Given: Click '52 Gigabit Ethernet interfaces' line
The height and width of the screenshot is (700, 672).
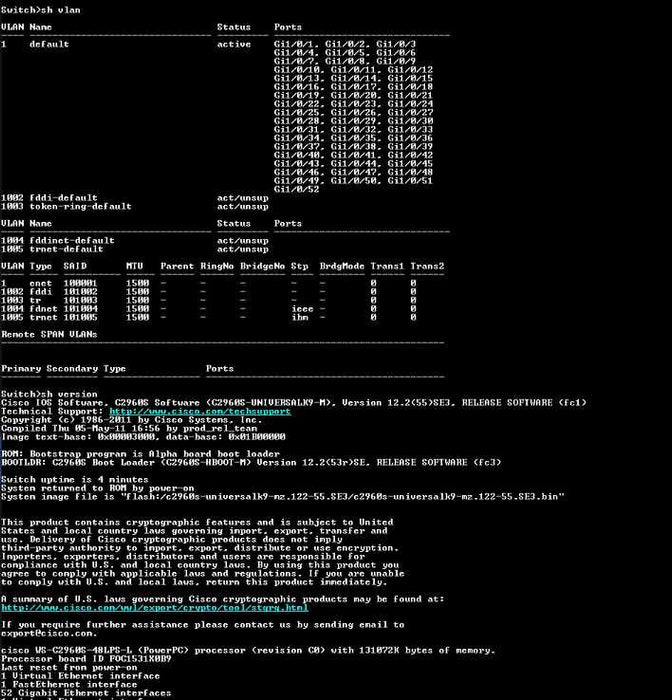Looking at the screenshot, I should [x=86, y=693].
